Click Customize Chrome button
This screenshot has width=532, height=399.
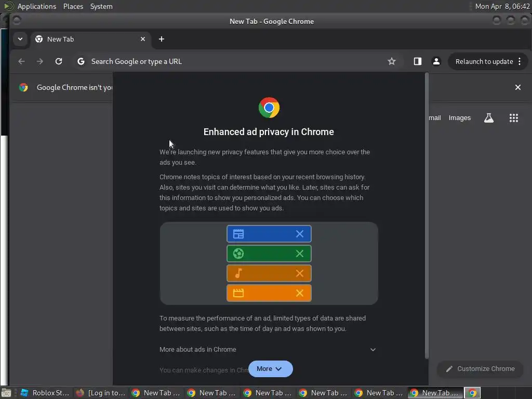point(480,369)
